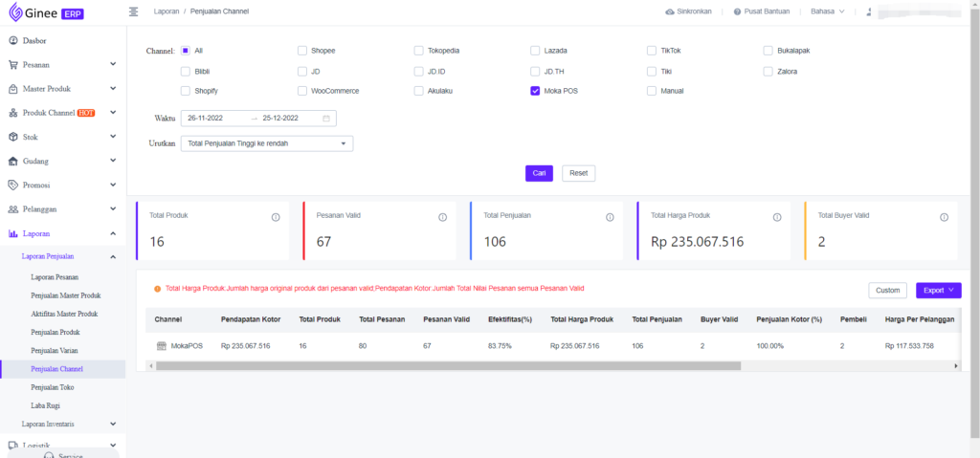980x458 pixels.
Task: Toggle the All channel checkbox
Action: point(185,51)
